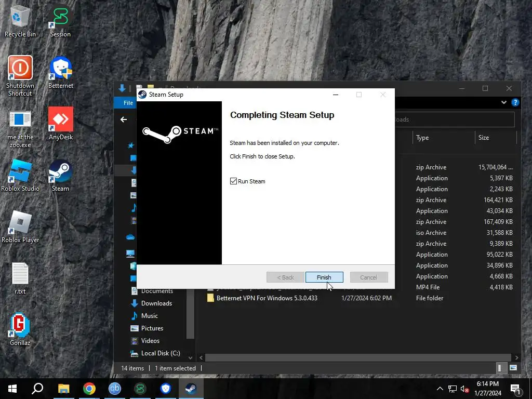Switch to Steam installer in the taskbar
Viewport: 532px width, 399px height.
tap(191, 389)
